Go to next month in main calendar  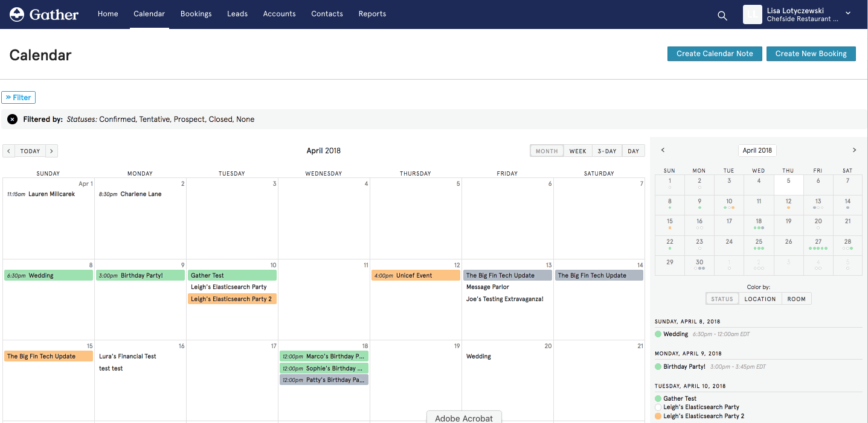tap(51, 151)
